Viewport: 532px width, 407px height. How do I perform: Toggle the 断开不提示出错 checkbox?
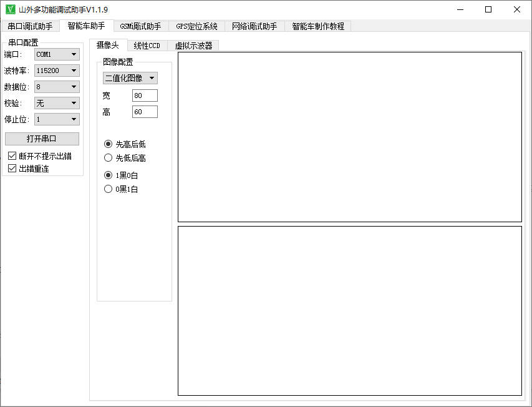point(12,156)
